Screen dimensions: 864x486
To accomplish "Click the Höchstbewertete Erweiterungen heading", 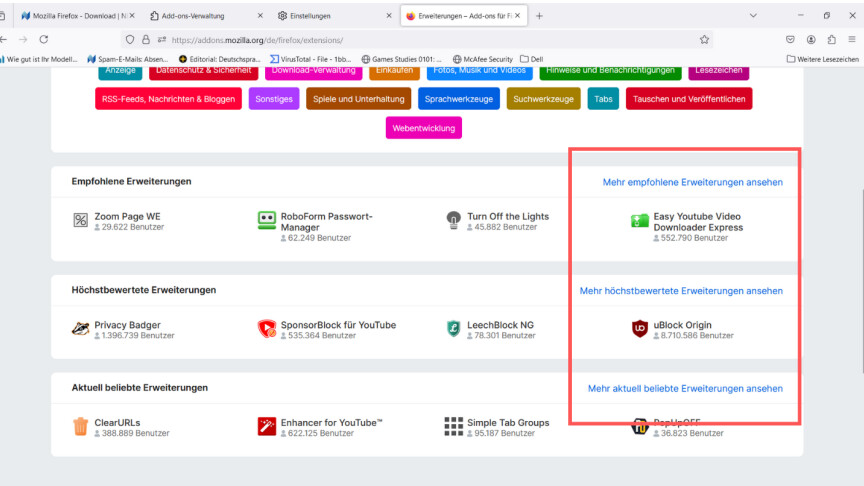I will point(144,290).
